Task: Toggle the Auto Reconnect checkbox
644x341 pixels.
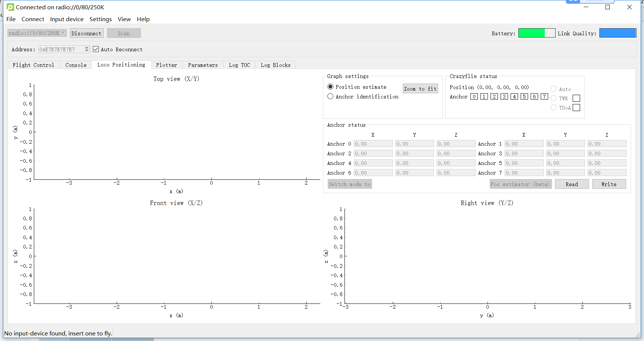Action: pos(96,49)
